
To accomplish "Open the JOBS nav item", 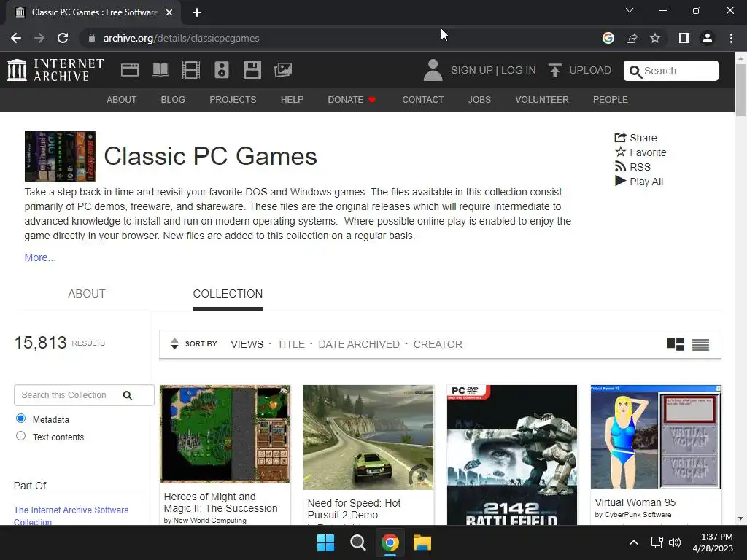I will [479, 99].
